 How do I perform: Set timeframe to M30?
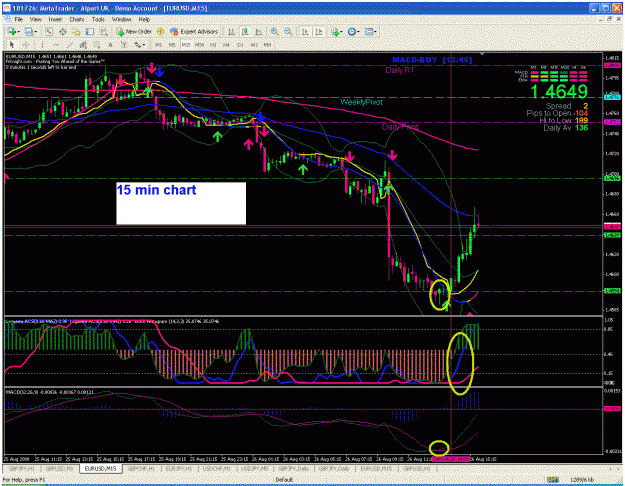point(199,45)
